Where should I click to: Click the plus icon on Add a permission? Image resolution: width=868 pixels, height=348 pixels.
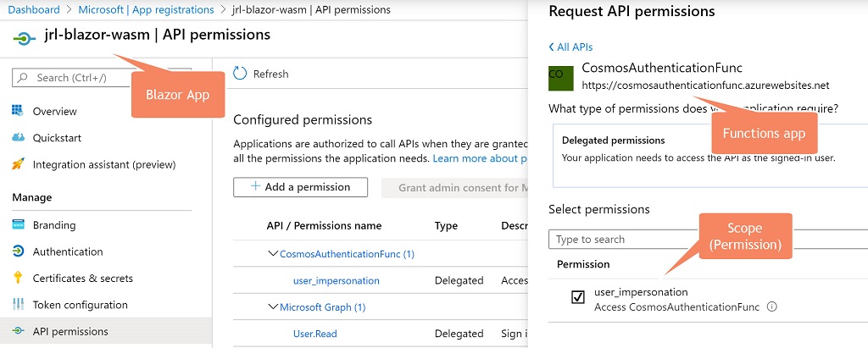pos(255,186)
